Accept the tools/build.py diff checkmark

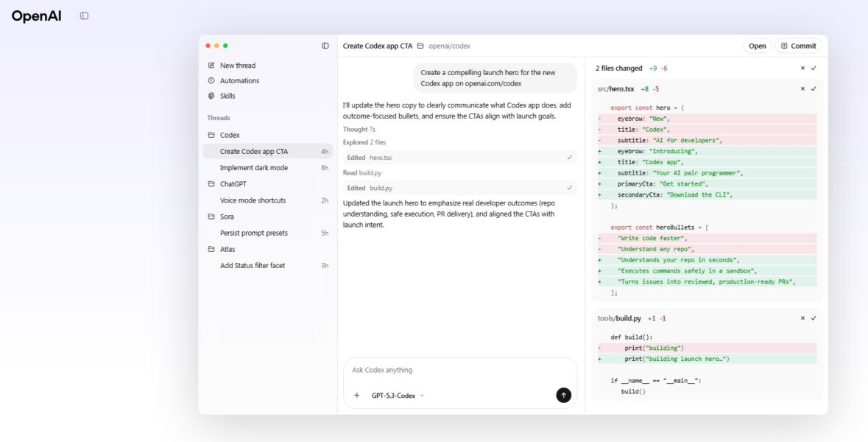(813, 319)
